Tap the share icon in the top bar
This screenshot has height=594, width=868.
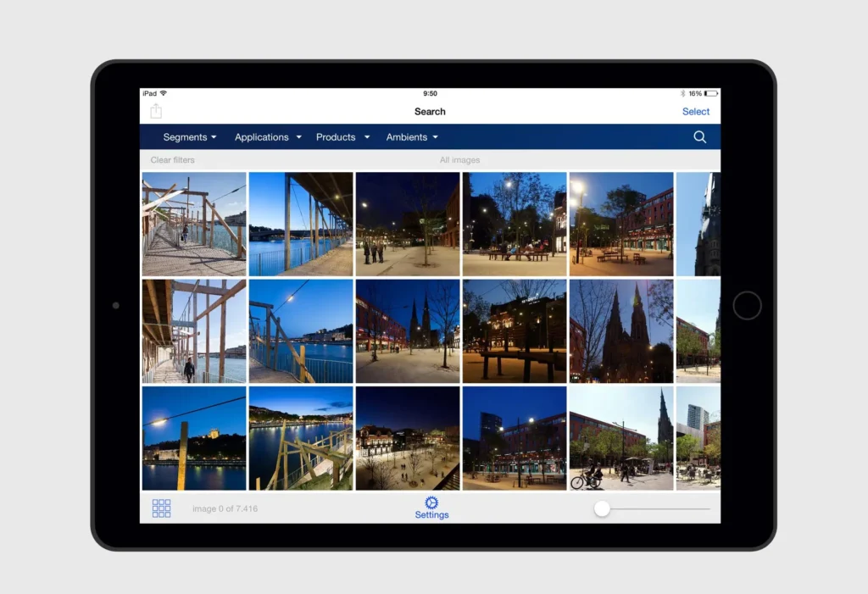[156, 111]
